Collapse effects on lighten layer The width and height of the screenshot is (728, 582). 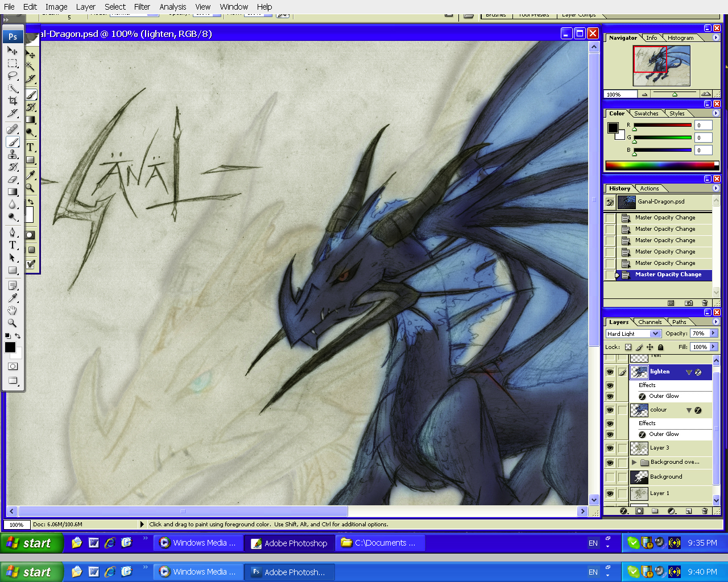689,372
